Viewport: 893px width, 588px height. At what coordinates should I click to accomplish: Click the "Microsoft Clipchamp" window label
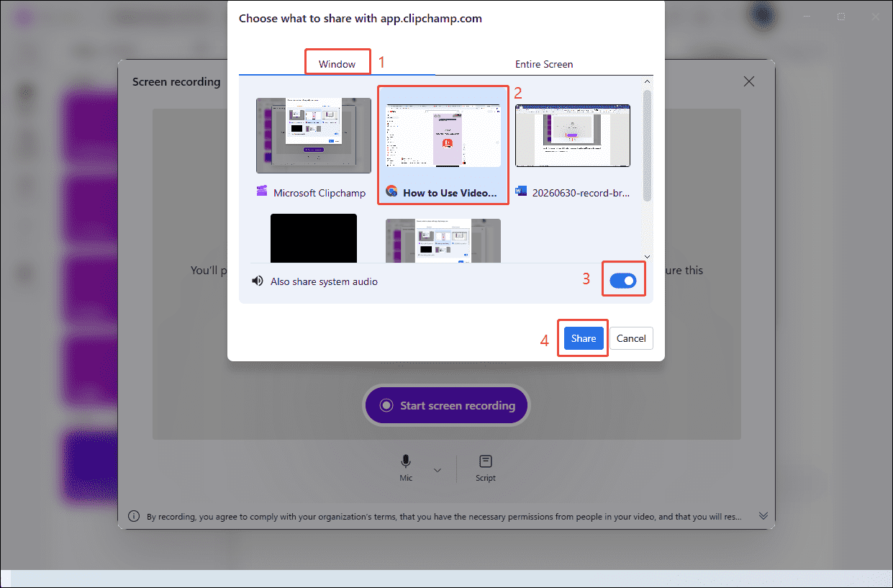pyautogui.click(x=319, y=193)
